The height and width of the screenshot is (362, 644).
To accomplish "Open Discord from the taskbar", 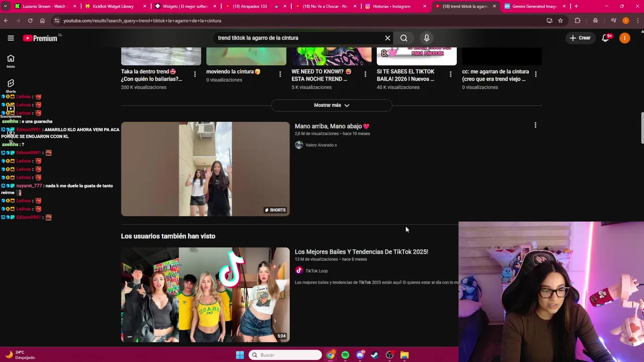I will coord(360,355).
